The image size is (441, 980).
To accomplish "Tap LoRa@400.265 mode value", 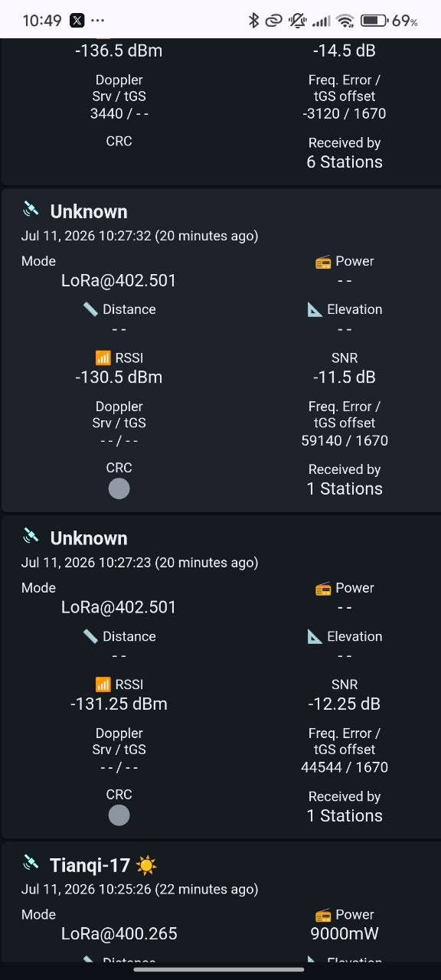I will [119, 934].
